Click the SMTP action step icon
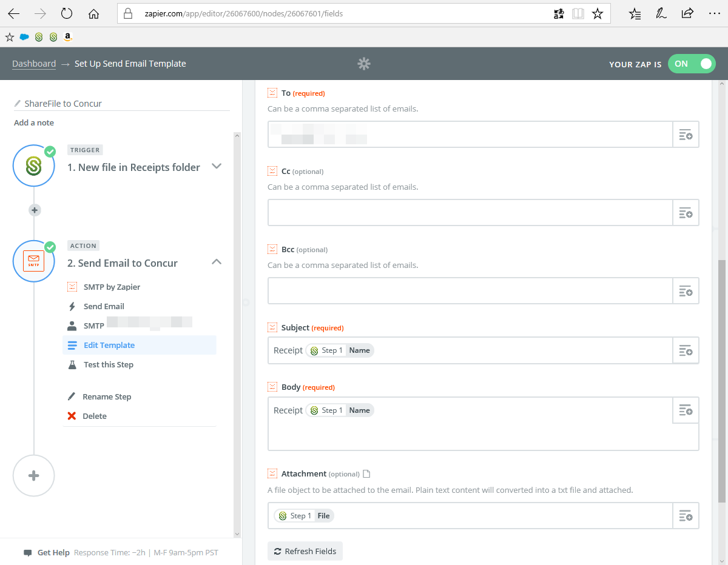 pyautogui.click(x=34, y=261)
